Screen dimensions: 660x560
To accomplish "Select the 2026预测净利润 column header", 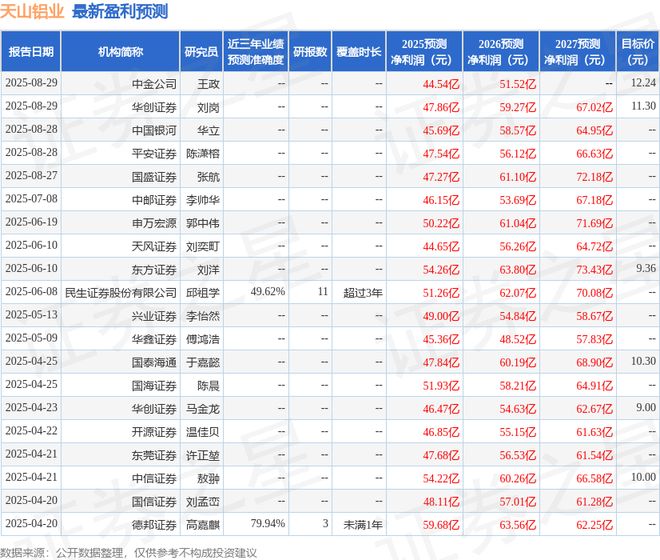I will coord(501,51).
